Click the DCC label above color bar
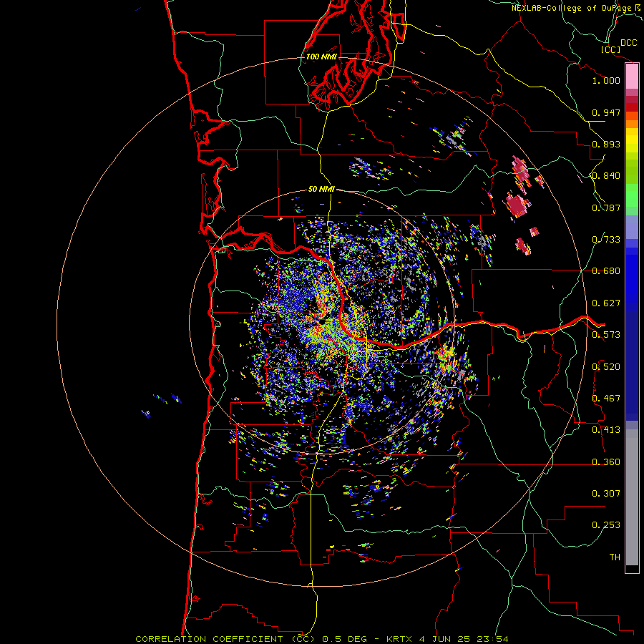The height and width of the screenshot is (644, 644). [628, 43]
